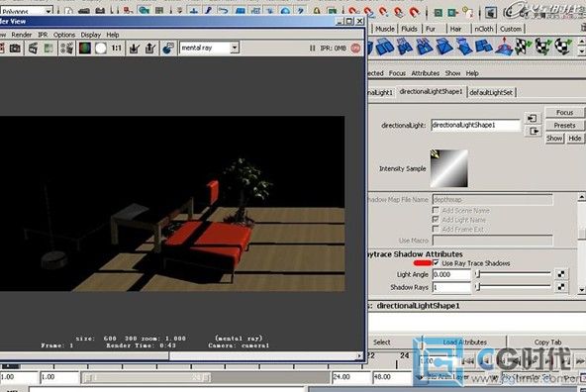Click the Light Angle value field
Screen dimensions: 586x392
(x=451, y=274)
